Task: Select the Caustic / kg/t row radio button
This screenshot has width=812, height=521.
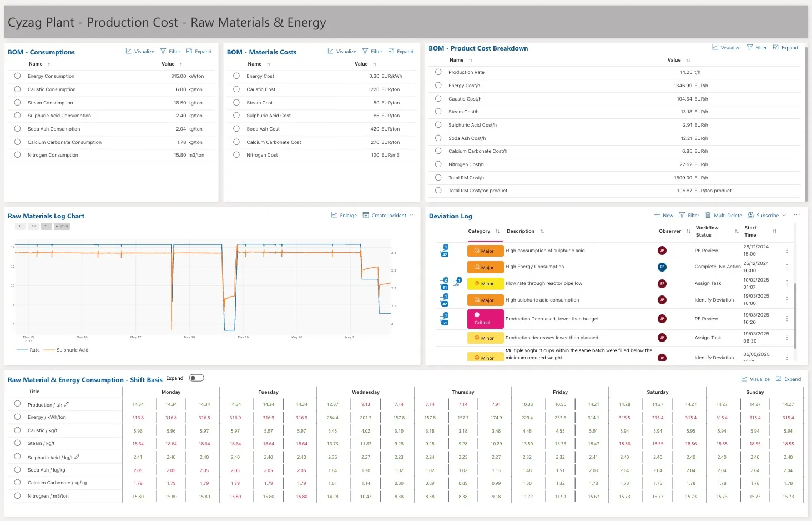Action: tap(17, 430)
